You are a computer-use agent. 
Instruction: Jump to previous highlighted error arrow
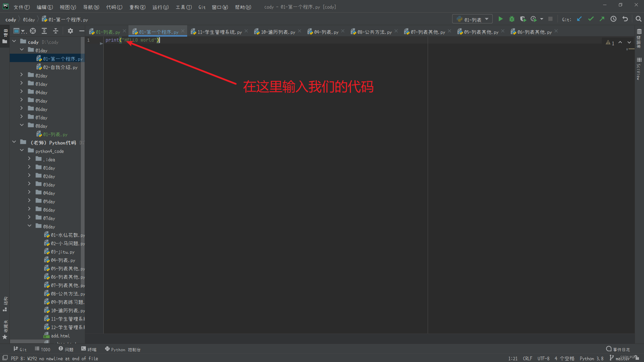[x=620, y=43]
